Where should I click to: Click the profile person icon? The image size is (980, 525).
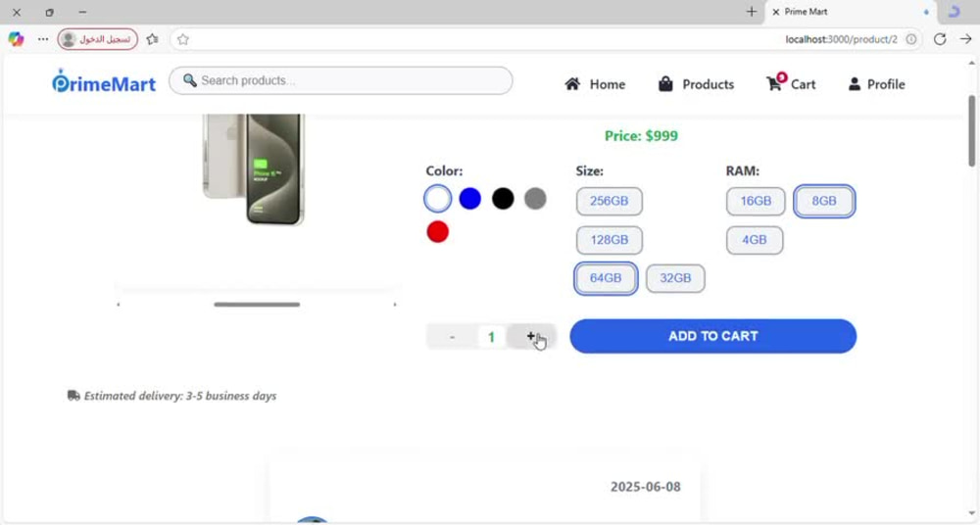[855, 84]
